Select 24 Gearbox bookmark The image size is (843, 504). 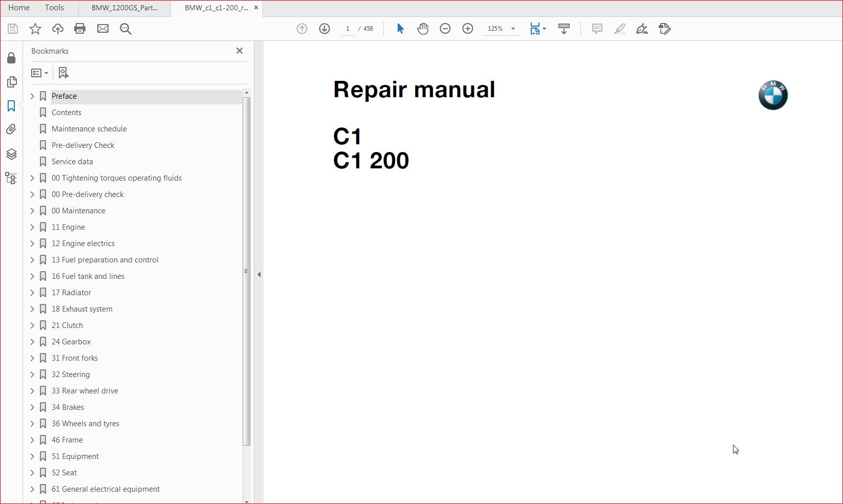[x=71, y=342]
